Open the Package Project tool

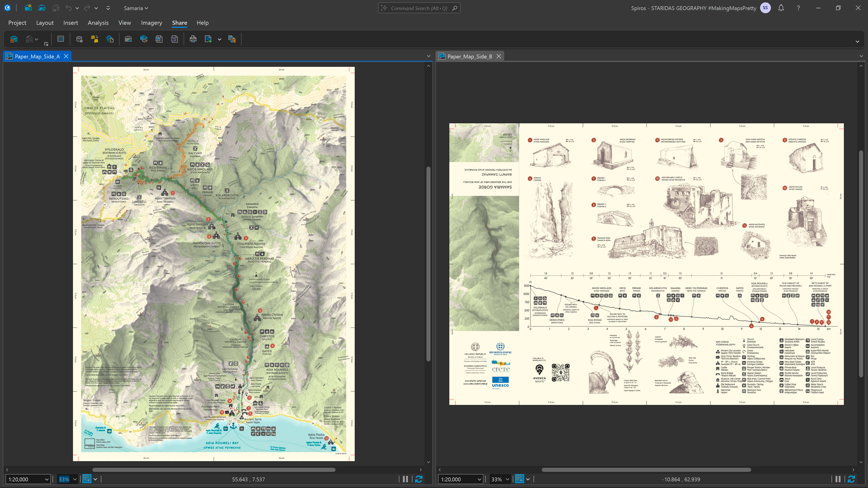click(x=14, y=39)
